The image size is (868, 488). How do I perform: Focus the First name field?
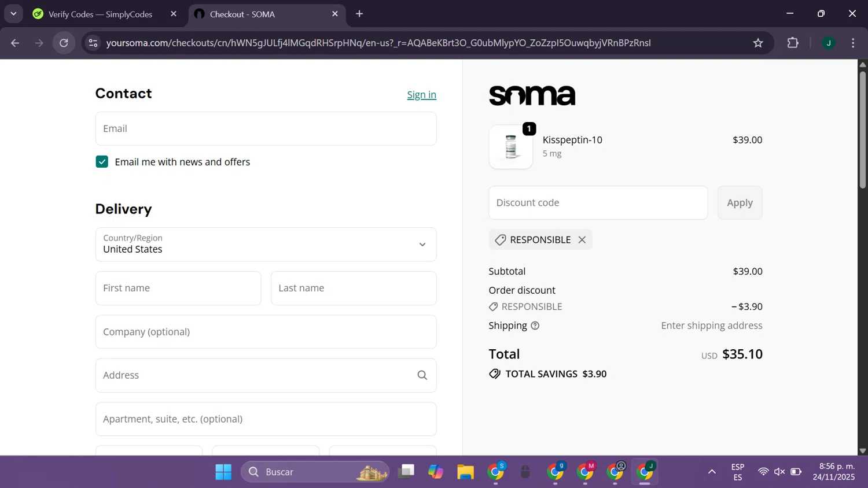tap(178, 288)
